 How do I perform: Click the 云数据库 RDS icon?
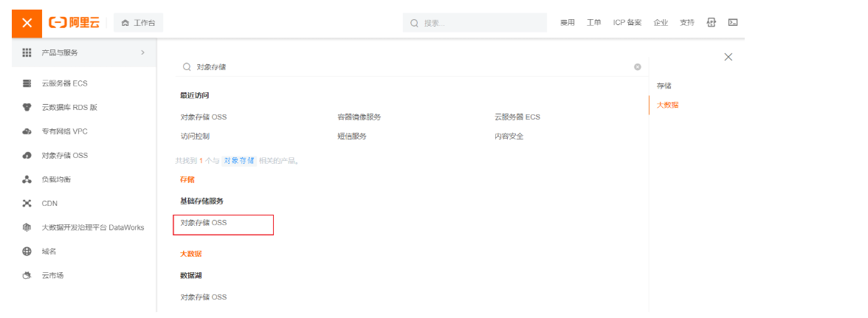click(27, 107)
